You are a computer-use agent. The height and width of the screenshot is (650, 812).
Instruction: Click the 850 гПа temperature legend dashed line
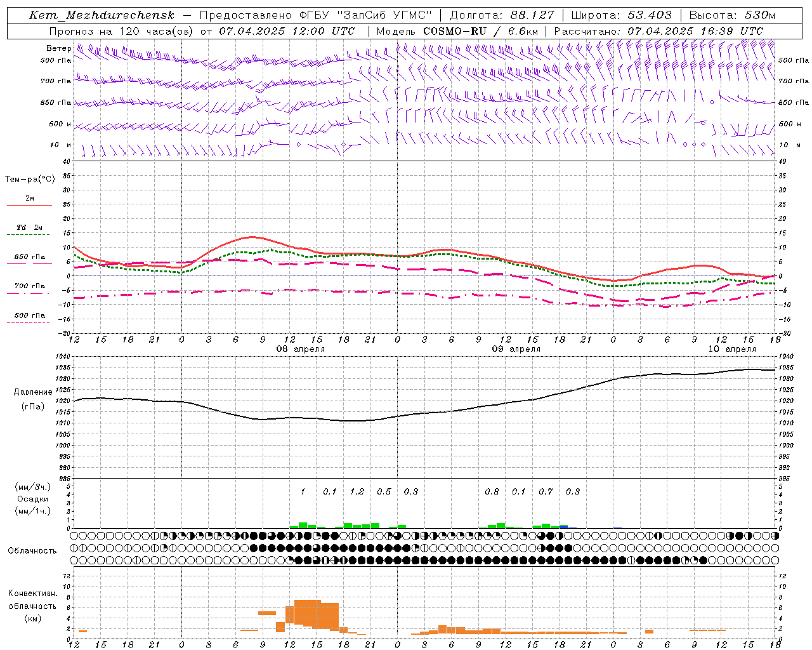(29, 263)
